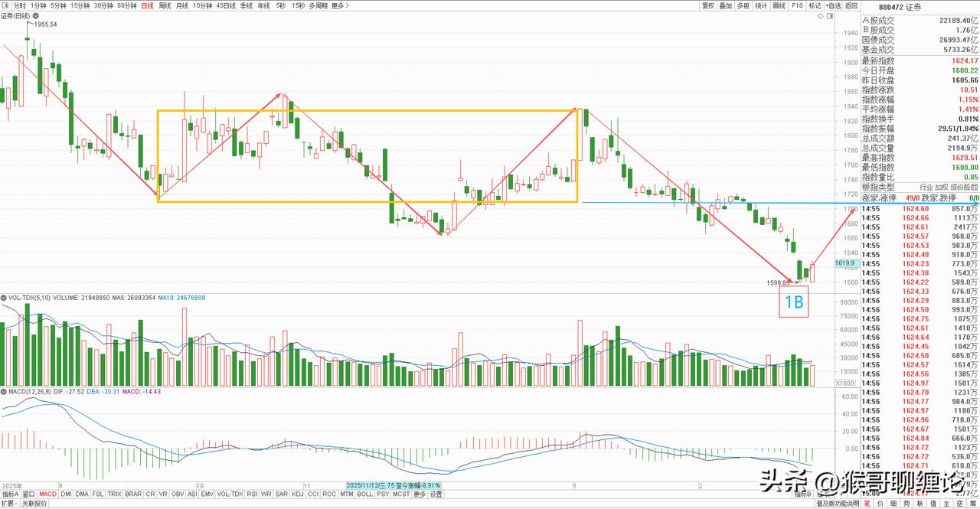Select the 5秒 period

pyautogui.click(x=280, y=5)
